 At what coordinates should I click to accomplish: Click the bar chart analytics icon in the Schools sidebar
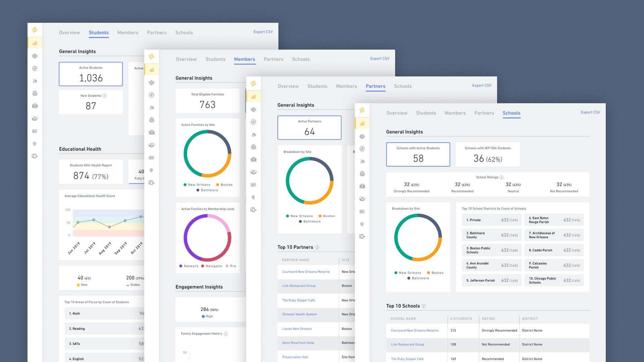pyautogui.click(x=362, y=124)
